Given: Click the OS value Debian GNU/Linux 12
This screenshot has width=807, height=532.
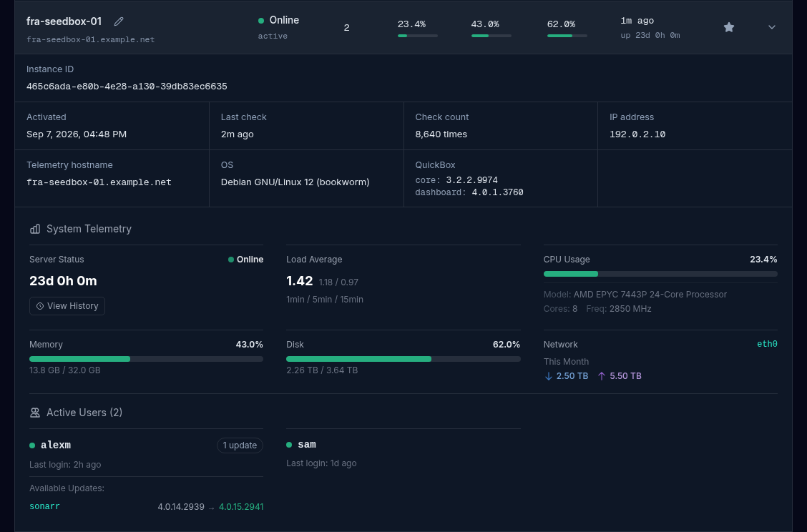Looking at the screenshot, I should click(295, 182).
